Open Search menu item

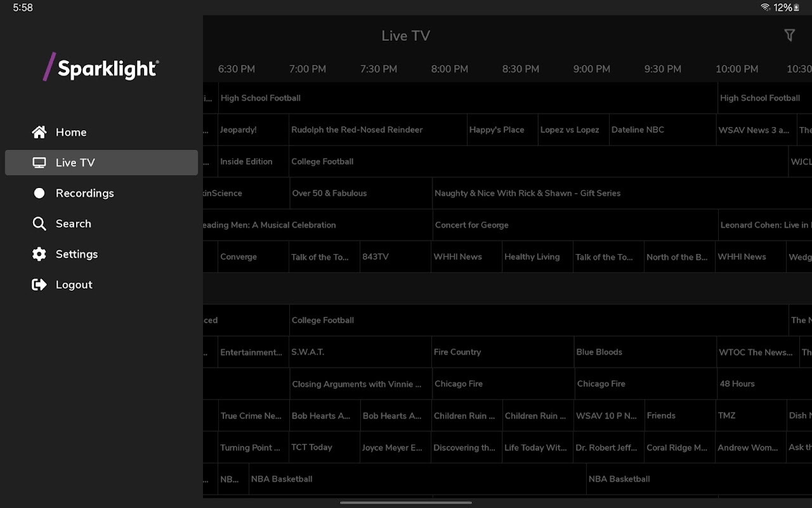[101, 224]
